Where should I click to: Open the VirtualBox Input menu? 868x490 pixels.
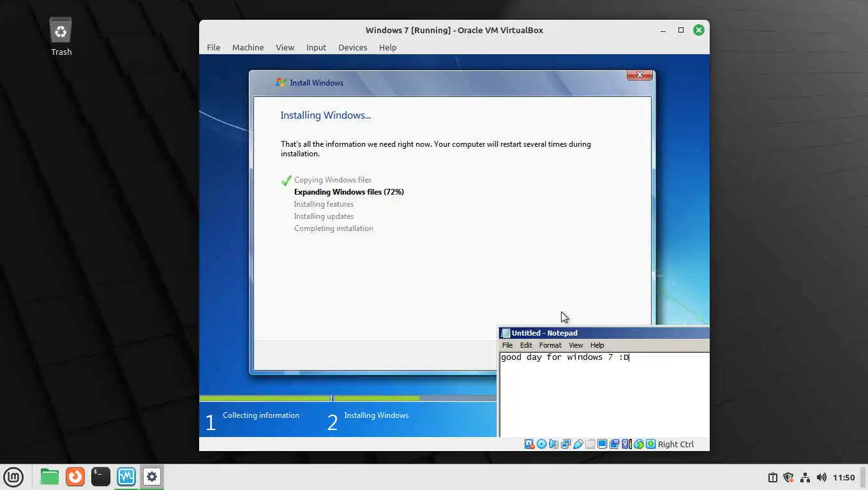pyautogui.click(x=316, y=47)
